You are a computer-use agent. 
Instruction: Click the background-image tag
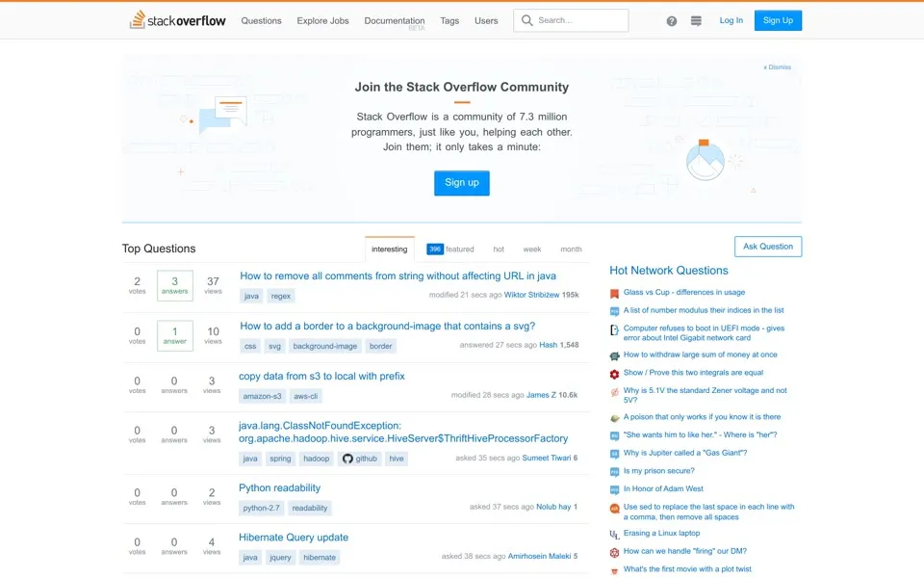click(x=324, y=346)
